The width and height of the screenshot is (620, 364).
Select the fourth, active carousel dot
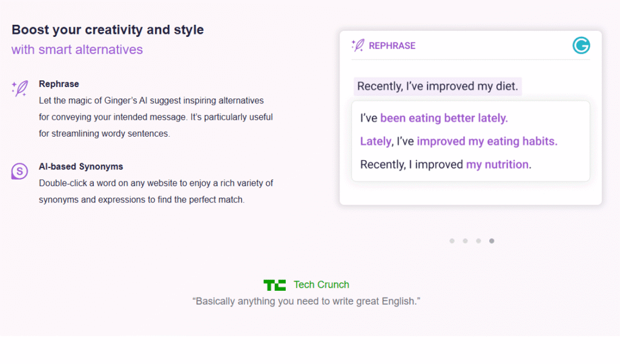pyautogui.click(x=492, y=241)
